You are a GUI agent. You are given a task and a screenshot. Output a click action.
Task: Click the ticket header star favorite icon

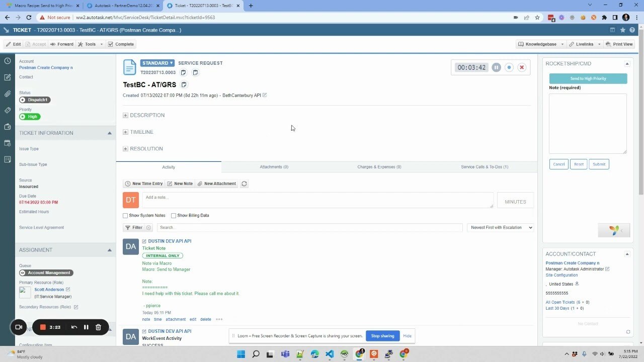[x=623, y=30]
